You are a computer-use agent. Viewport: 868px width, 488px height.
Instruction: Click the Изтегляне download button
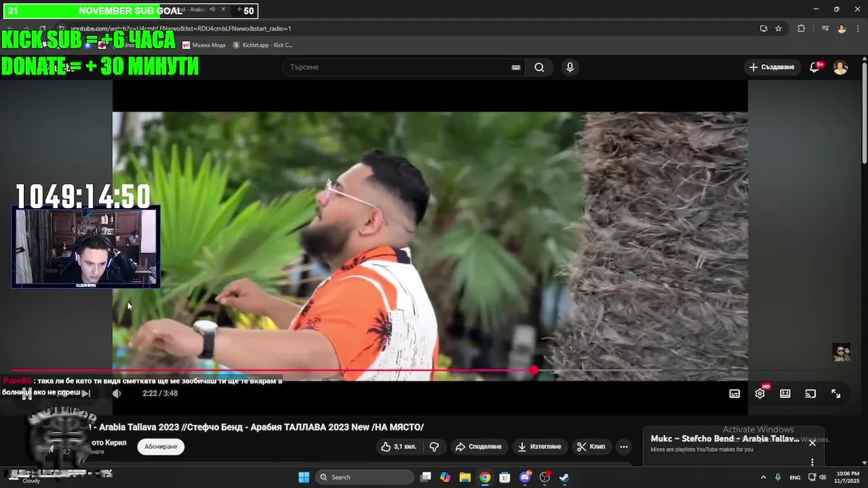coord(539,447)
